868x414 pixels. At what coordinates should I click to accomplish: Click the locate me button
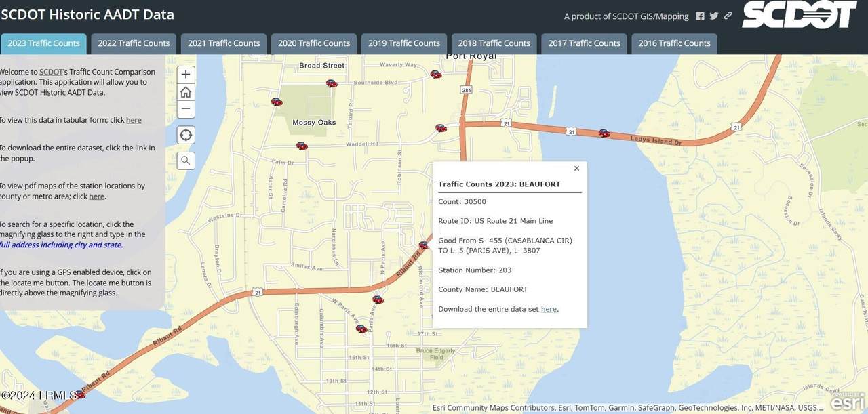coord(186,135)
